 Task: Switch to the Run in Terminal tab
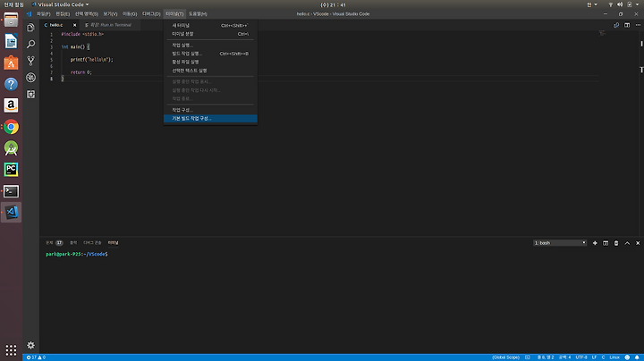(110, 25)
